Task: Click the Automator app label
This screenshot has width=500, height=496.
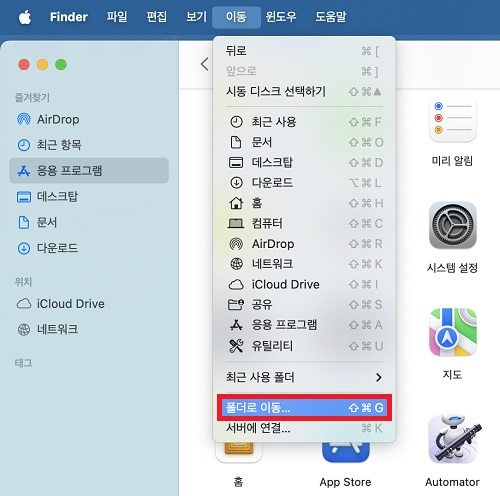Action: (x=452, y=482)
